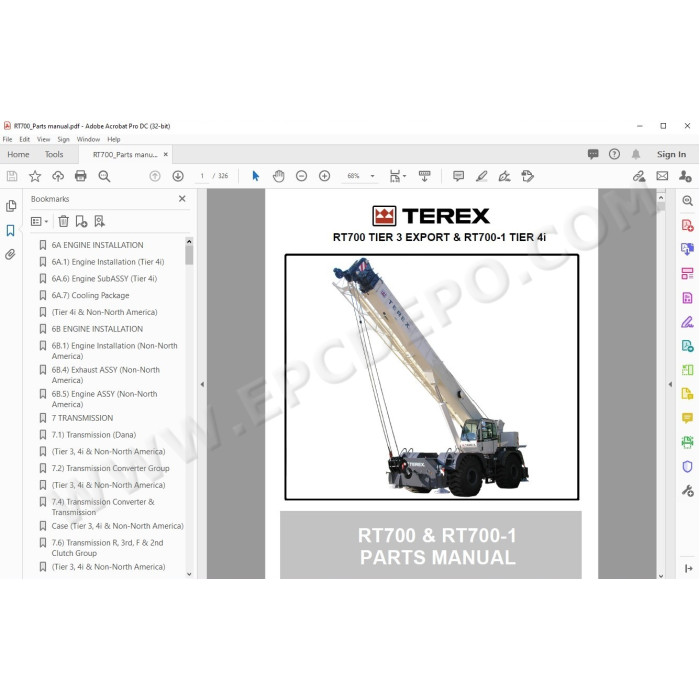Open Create PDF tool in right pane

[x=688, y=225]
